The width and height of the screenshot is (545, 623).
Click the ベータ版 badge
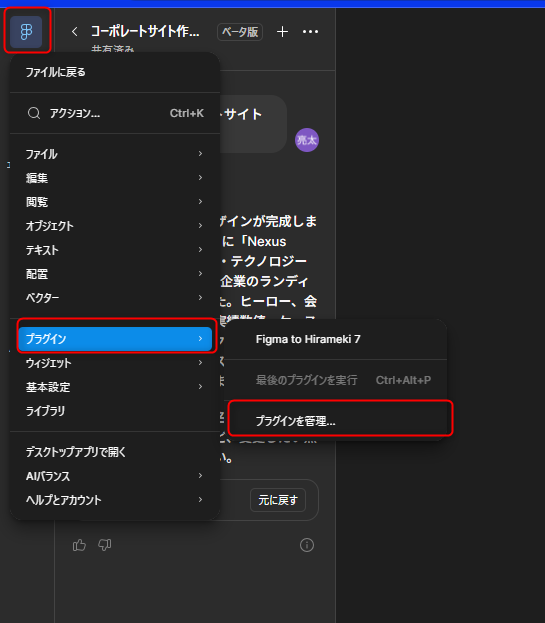[x=240, y=32]
